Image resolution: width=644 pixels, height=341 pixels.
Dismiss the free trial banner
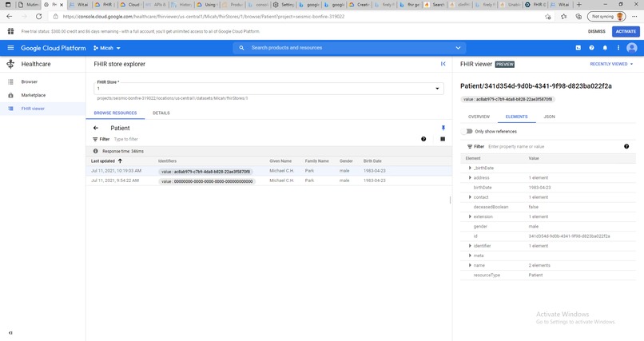[596, 31]
